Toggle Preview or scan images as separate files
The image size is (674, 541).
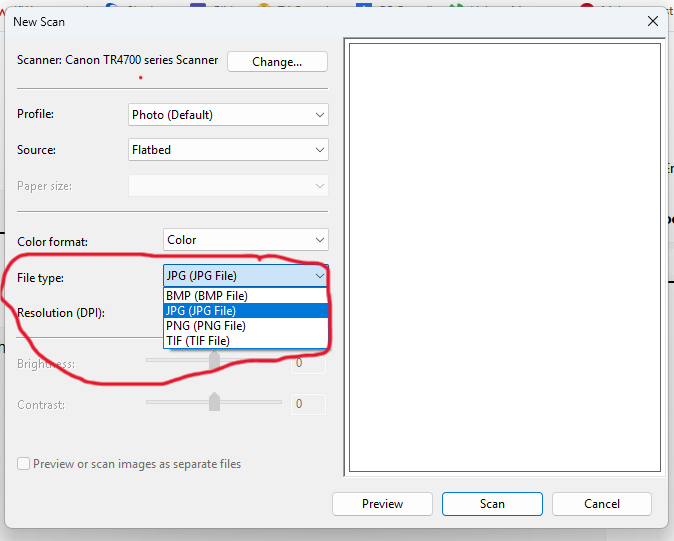point(24,464)
